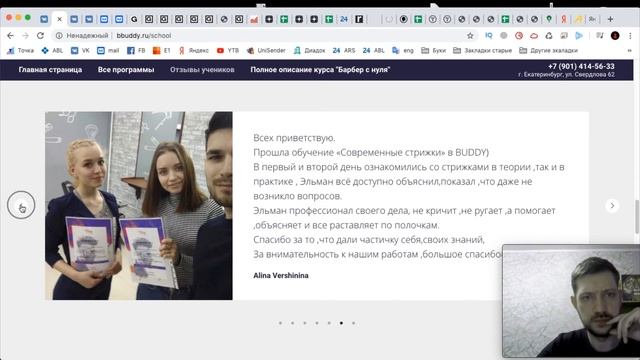The width and height of the screenshot is (640, 360).
Task: Expand the Буки bookmarks folder
Action: [433, 51]
